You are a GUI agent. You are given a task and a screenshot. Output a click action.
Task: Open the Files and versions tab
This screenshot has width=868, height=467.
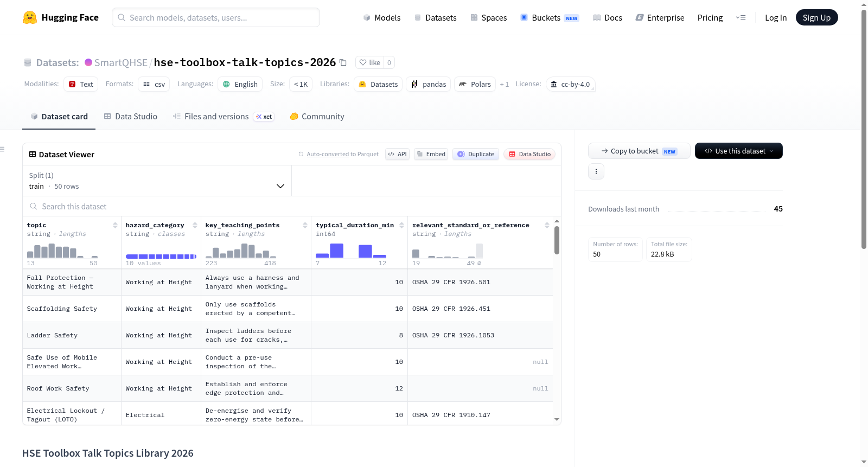224,117
